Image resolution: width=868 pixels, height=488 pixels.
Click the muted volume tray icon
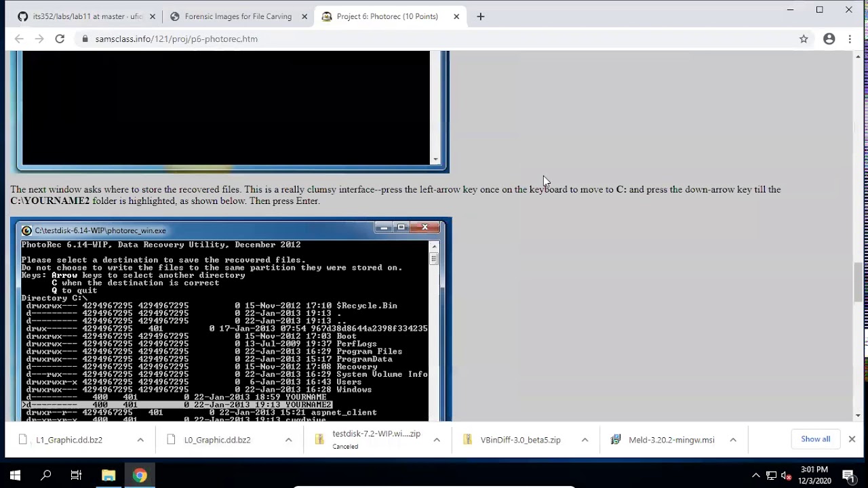[787, 476]
